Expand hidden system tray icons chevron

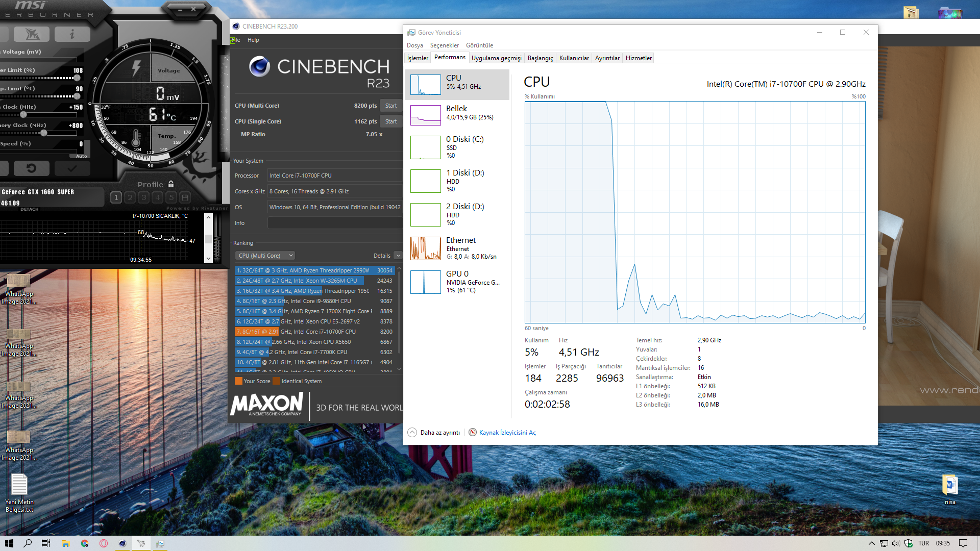coord(871,543)
